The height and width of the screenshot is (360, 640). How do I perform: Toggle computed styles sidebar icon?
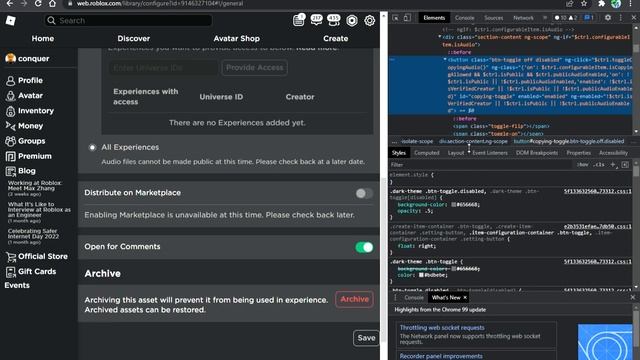click(625, 164)
